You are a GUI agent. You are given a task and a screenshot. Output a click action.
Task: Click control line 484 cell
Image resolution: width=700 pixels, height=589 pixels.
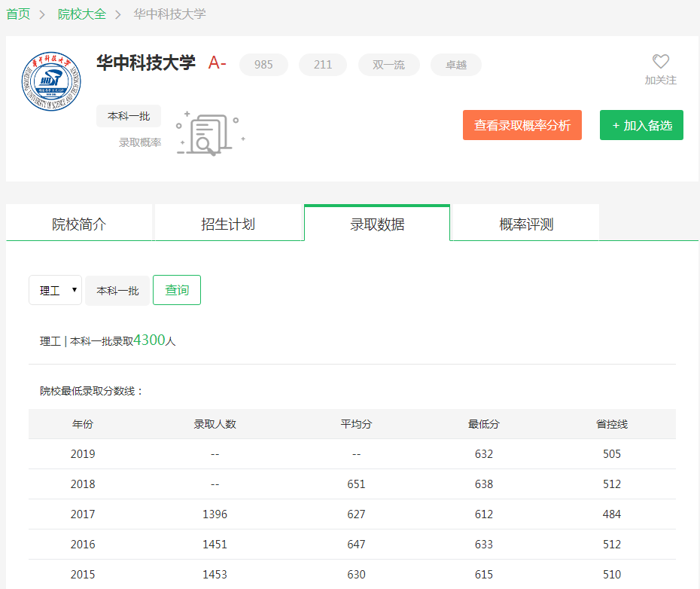coord(612,514)
